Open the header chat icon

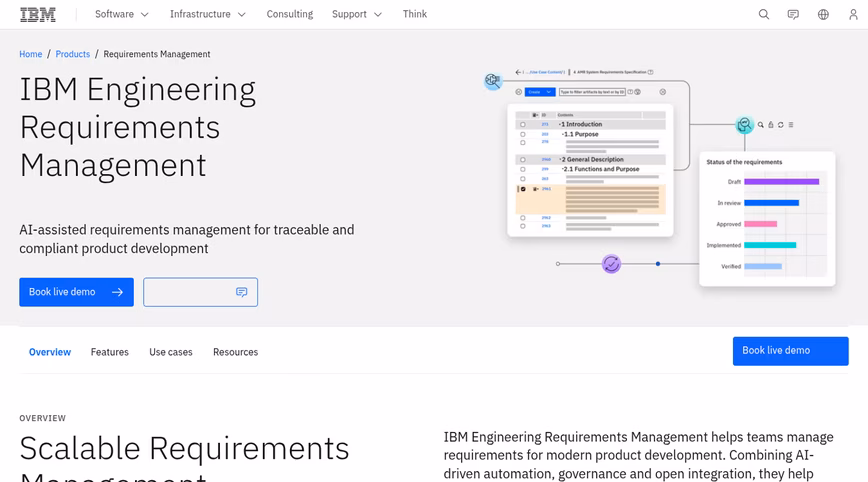click(x=793, y=14)
